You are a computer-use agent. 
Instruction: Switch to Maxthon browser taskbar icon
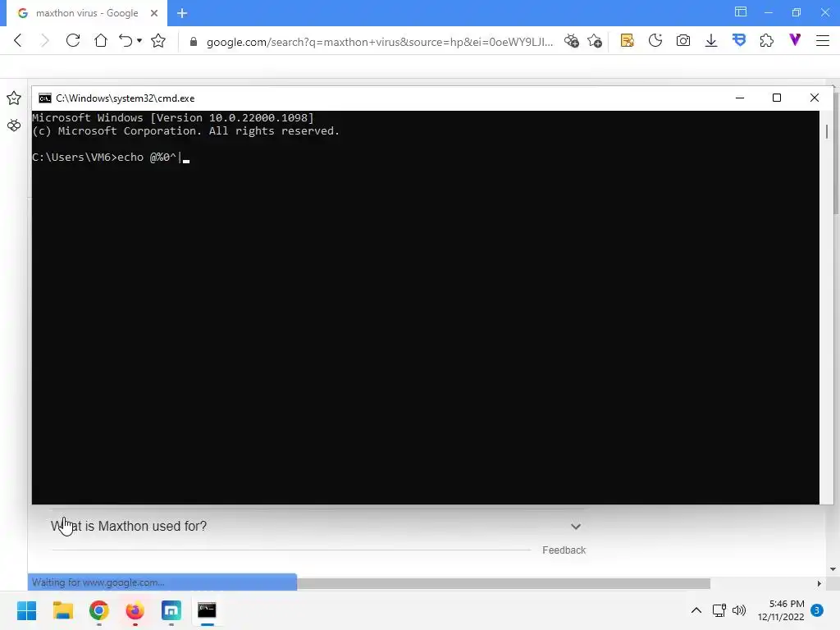tap(171, 610)
